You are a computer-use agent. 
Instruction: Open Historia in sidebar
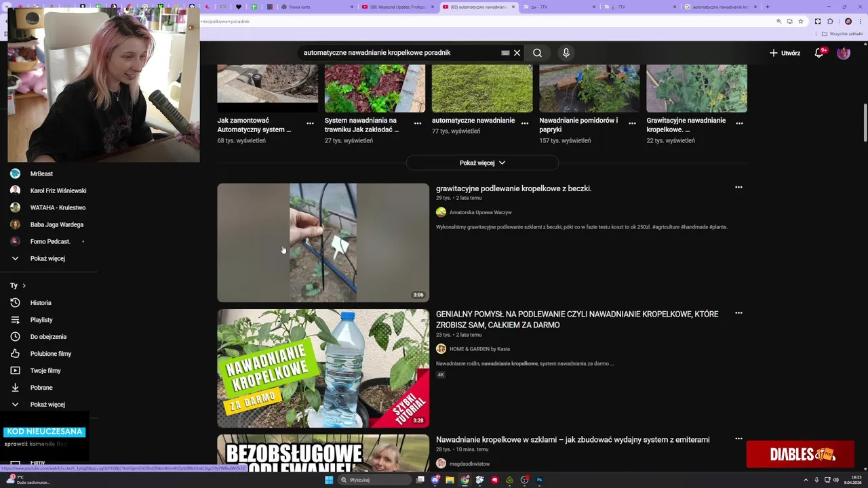(41, 303)
